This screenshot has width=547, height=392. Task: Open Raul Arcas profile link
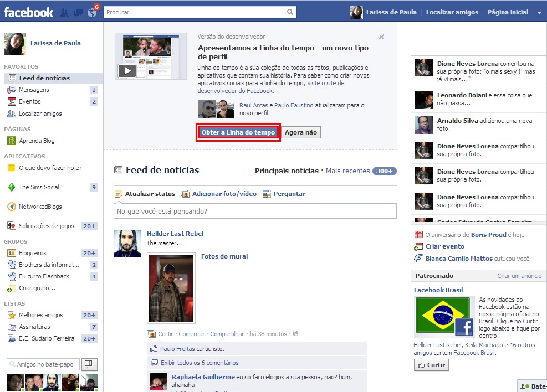point(254,105)
